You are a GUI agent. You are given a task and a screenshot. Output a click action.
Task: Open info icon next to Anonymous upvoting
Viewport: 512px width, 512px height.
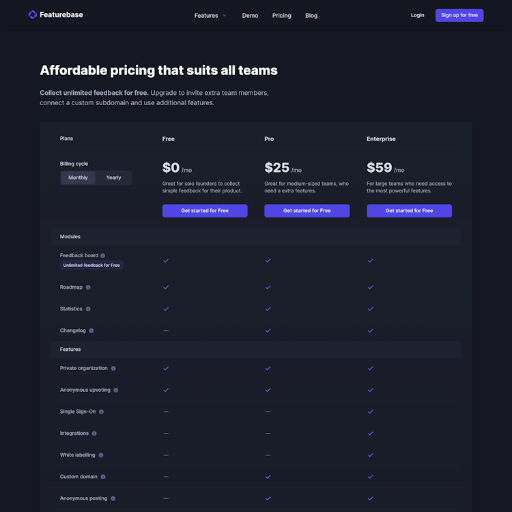pos(116,390)
